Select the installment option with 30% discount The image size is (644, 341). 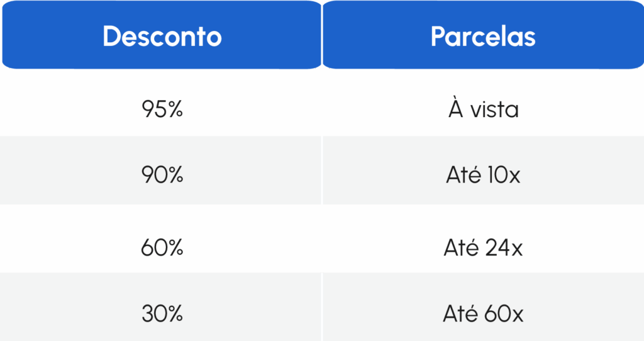(483, 313)
